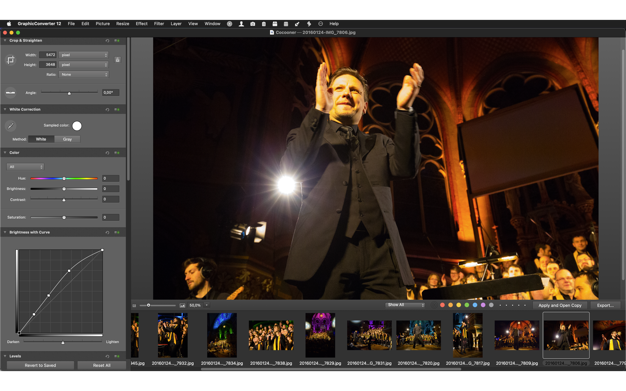Click the lightning bolt menu bar icon
Viewport: 626px width, 391px height.
coord(309,24)
